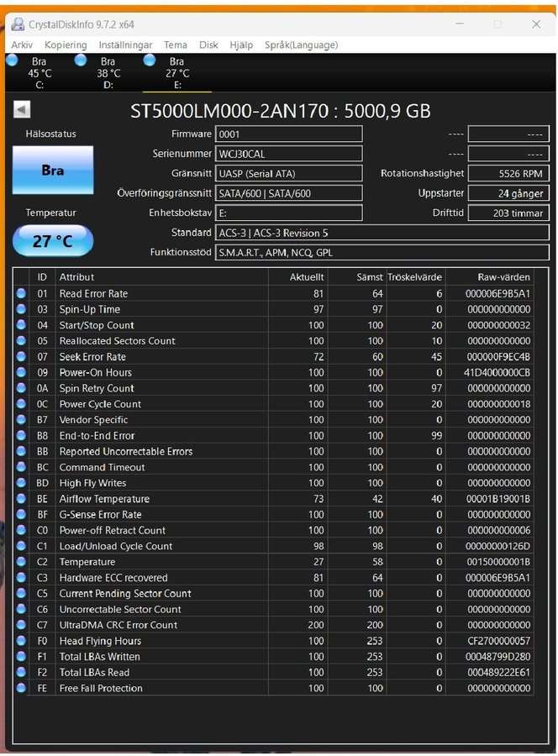
Task: Select the UltraDMA CRC Error Count row text
Action: [118, 625]
